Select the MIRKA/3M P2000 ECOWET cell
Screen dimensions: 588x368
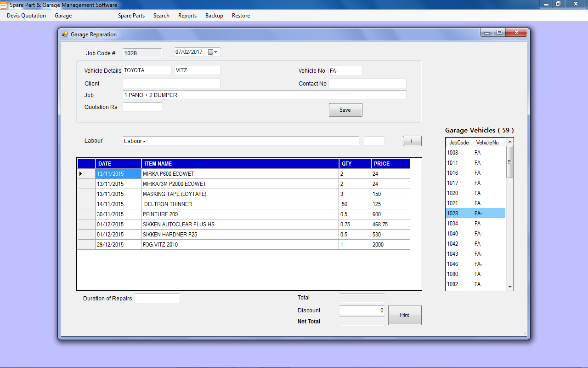tap(240, 184)
